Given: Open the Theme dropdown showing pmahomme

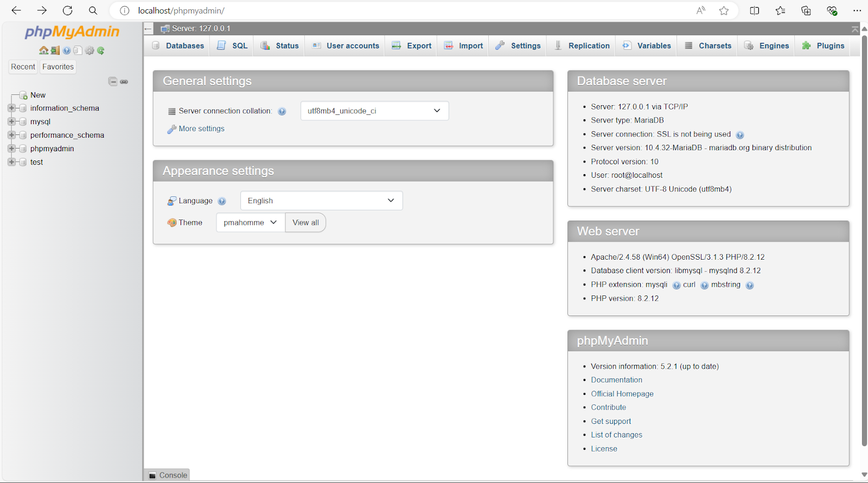Looking at the screenshot, I should click(x=251, y=222).
